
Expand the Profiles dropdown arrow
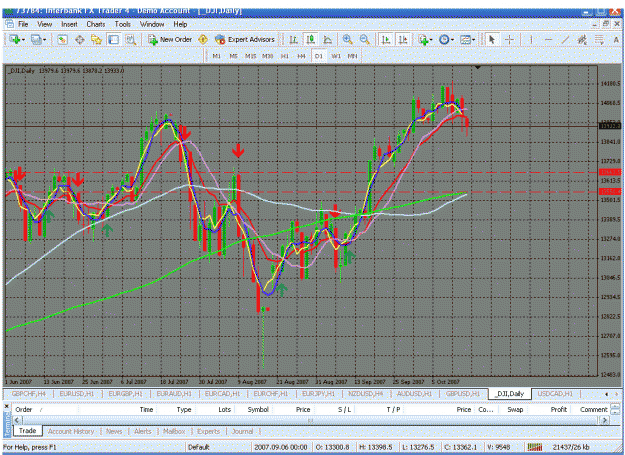click(x=45, y=40)
